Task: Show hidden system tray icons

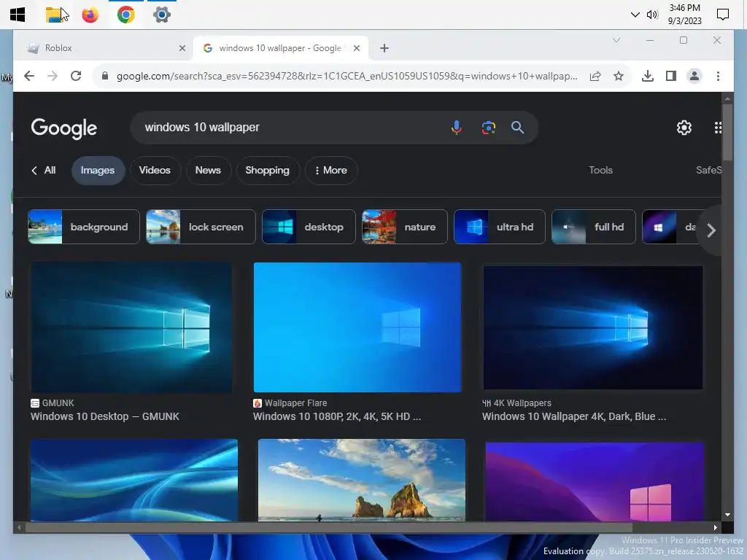Action: click(635, 15)
